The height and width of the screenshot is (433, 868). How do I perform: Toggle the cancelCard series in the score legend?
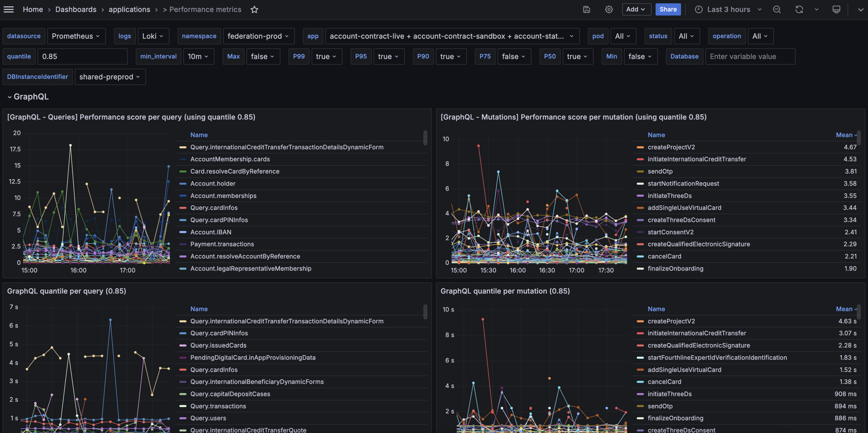[x=664, y=257]
